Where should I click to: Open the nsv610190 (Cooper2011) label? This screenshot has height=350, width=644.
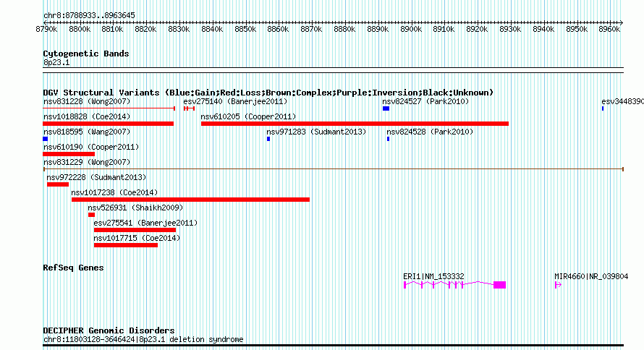pos(91,147)
